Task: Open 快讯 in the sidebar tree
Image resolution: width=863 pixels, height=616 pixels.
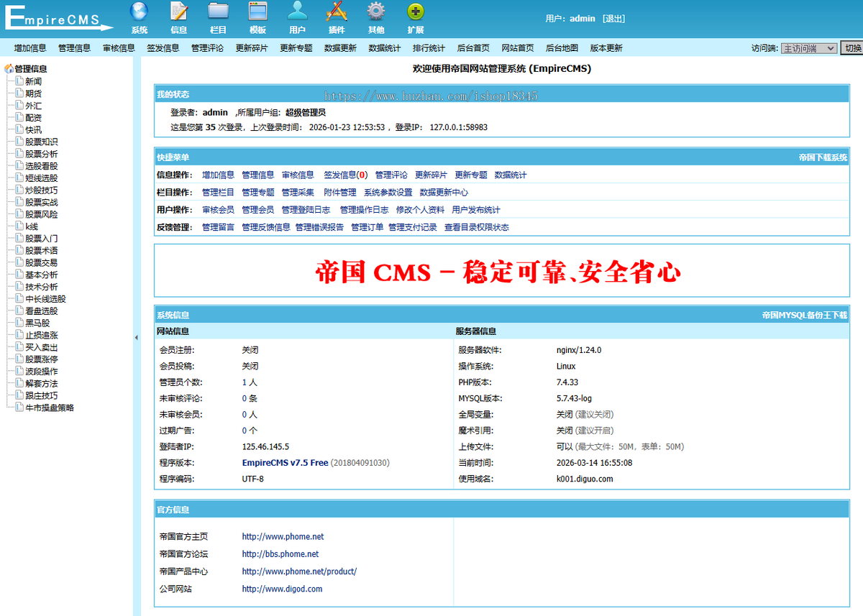Action: (x=34, y=130)
